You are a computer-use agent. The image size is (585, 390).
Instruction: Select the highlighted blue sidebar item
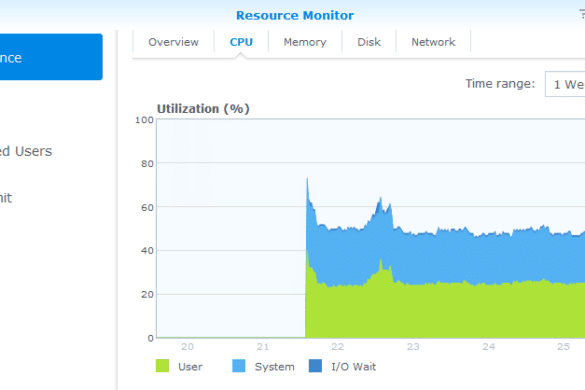[51, 57]
